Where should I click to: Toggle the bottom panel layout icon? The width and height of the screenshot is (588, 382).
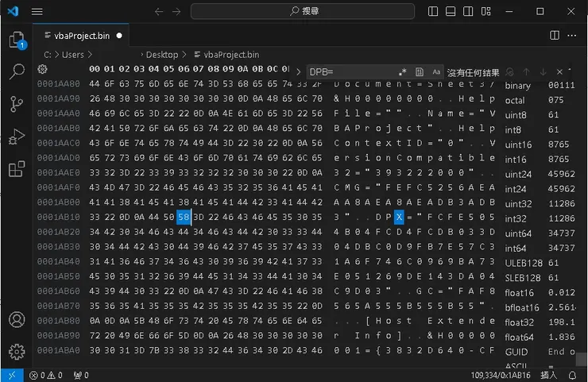(x=451, y=11)
